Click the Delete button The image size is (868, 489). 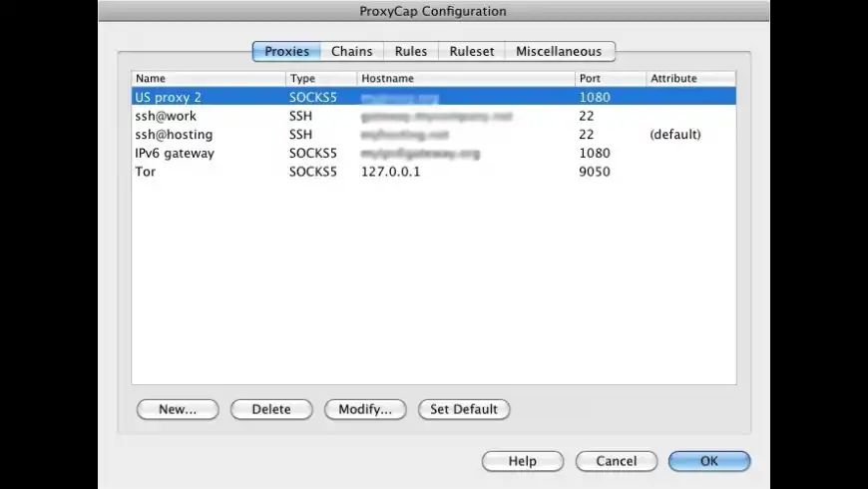pos(271,409)
